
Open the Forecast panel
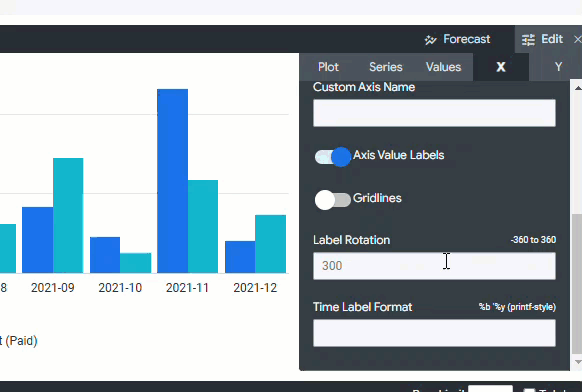point(457,39)
